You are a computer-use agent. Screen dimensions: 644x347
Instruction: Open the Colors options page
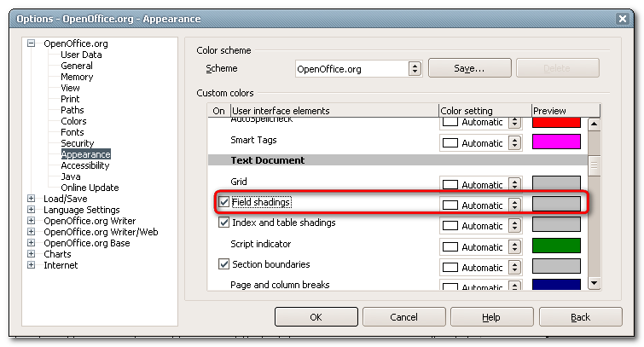coord(73,121)
